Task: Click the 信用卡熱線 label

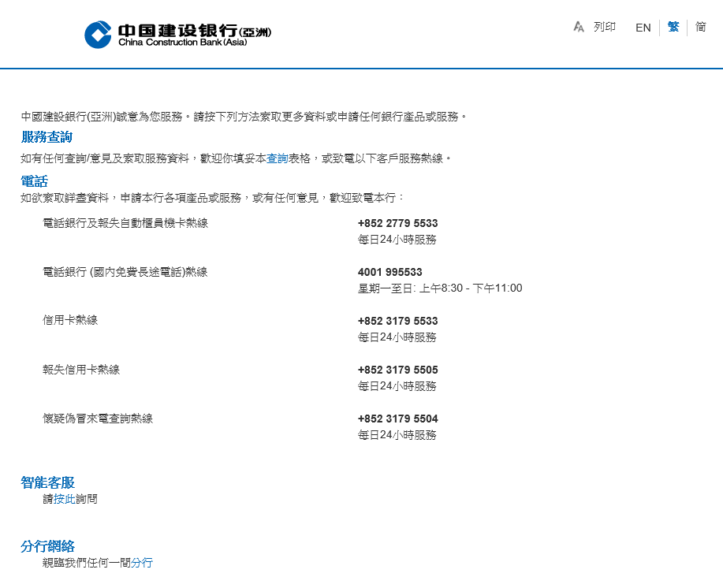Action: [x=70, y=320]
